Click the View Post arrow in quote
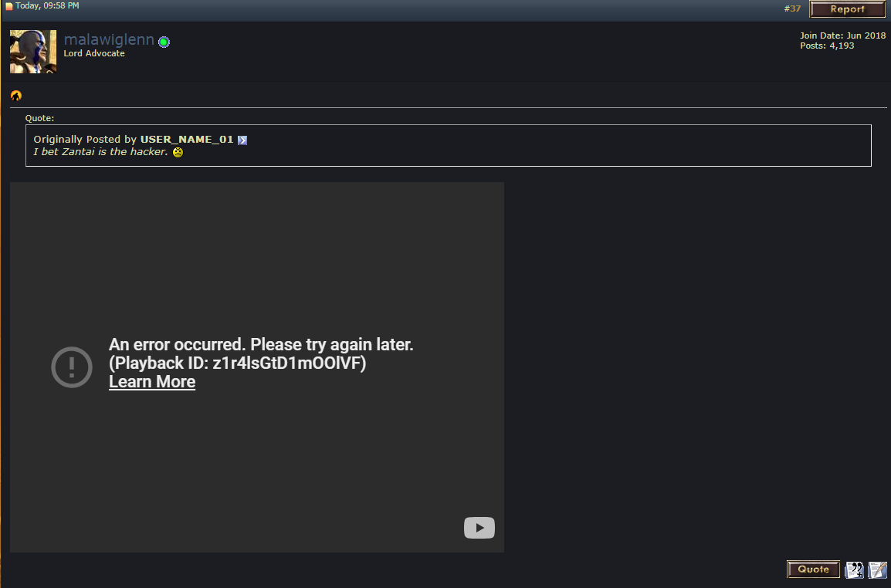The height and width of the screenshot is (588, 891). (242, 140)
